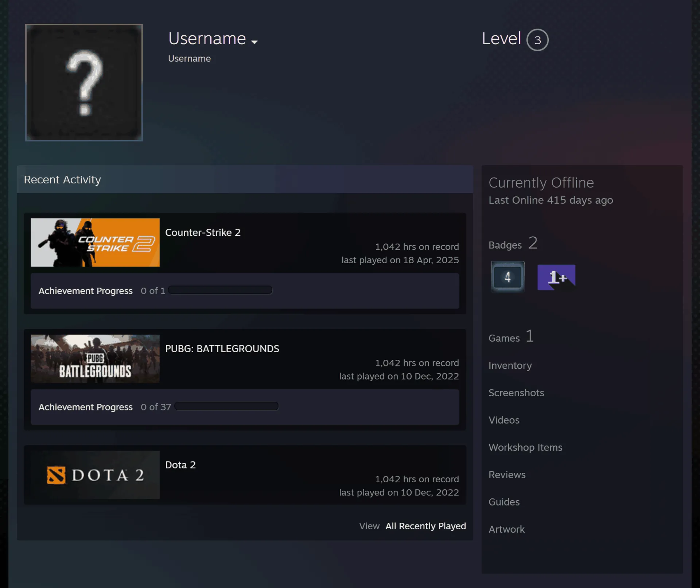Open the Artwork section
Viewport: 700px width, 588px height.
[x=506, y=529]
